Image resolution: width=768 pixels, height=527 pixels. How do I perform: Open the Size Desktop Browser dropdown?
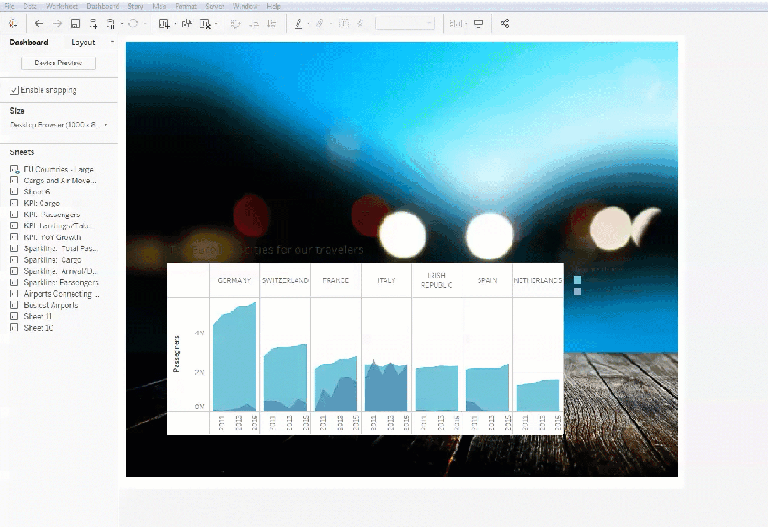click(x=58, y=125)
